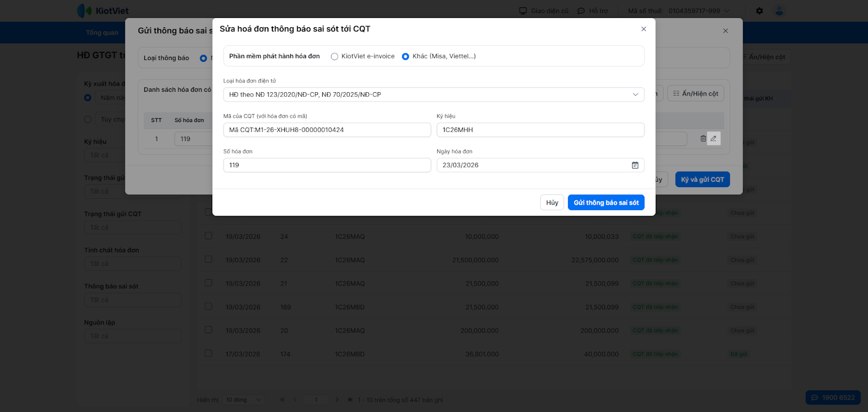Click the Mã của CQT input field

[327, 130]
